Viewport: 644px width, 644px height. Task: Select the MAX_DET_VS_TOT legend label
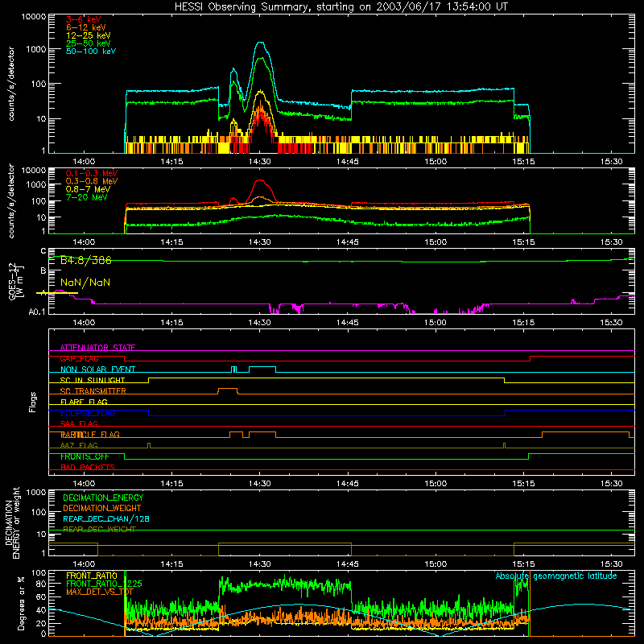[100, 592]
